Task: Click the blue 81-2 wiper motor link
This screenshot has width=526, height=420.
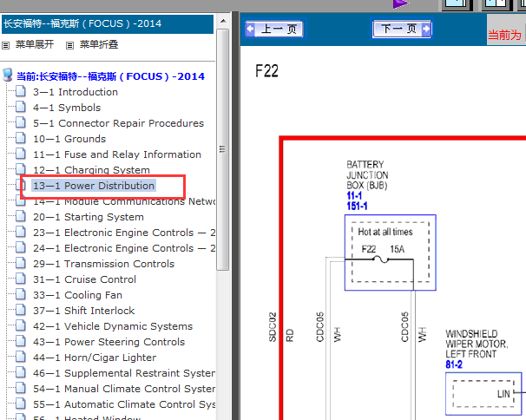Action: point(454,364)
